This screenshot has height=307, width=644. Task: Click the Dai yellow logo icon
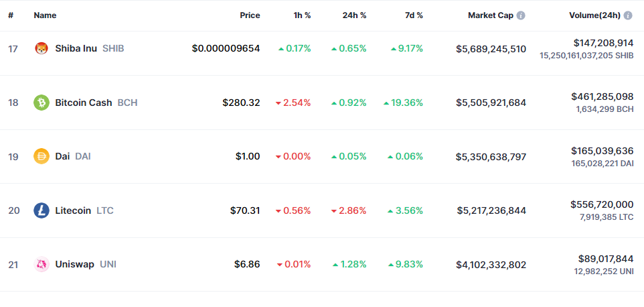click(x=42, y=156)
